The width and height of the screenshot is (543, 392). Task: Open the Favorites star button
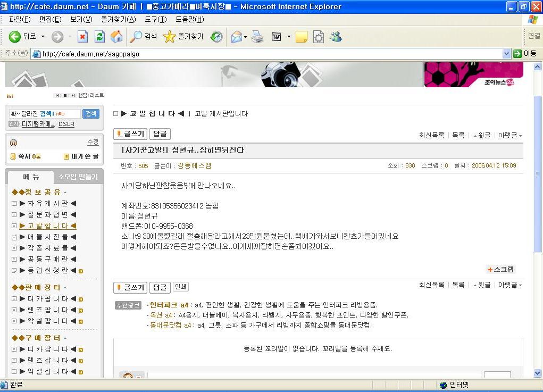click(x=183, y=37)
